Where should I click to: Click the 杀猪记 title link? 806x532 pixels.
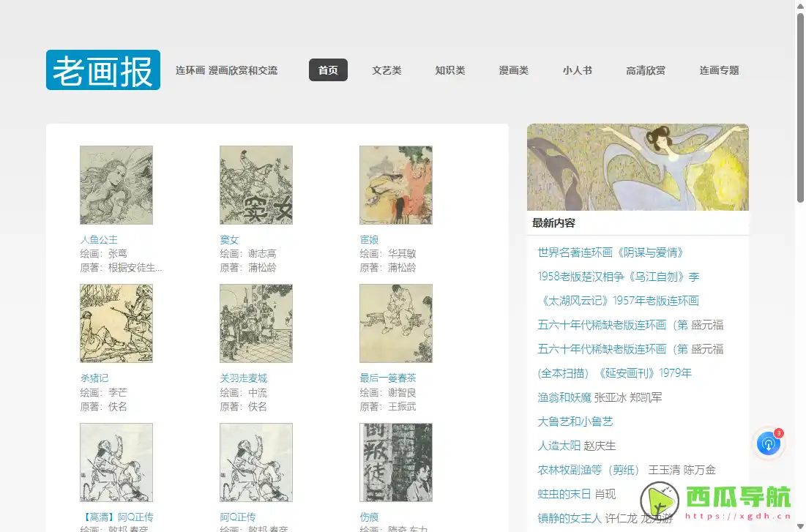[94, 378]
